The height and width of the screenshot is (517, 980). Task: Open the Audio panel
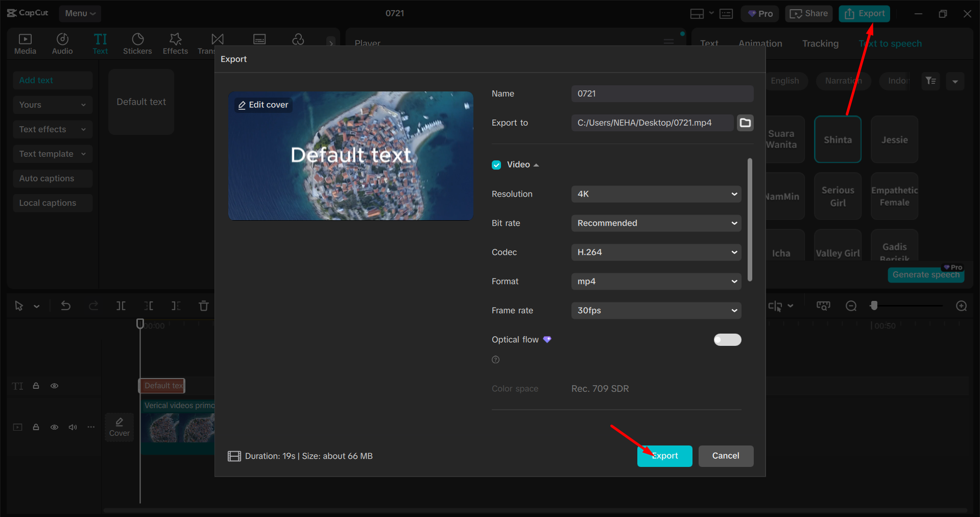pos(62,43)
